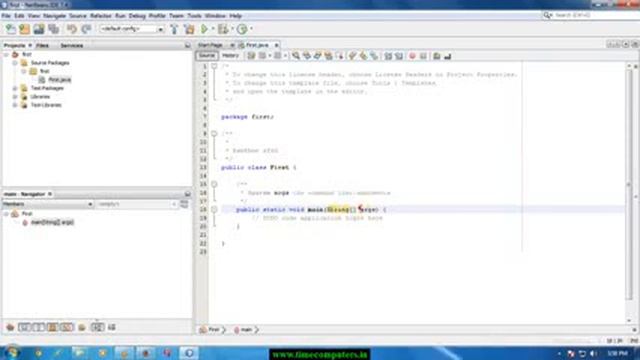Select main(String[] args) in Navigator
640x360 pixels.
[52, 222]
